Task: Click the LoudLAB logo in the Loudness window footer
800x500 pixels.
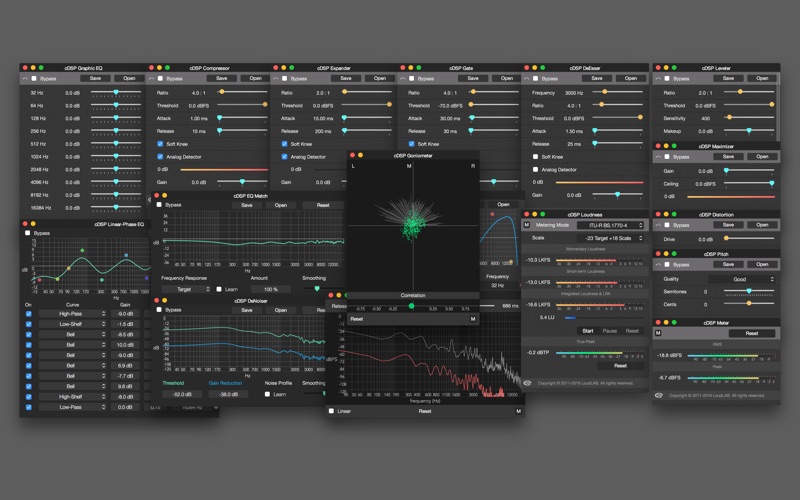Action: [x=528, y=383]
